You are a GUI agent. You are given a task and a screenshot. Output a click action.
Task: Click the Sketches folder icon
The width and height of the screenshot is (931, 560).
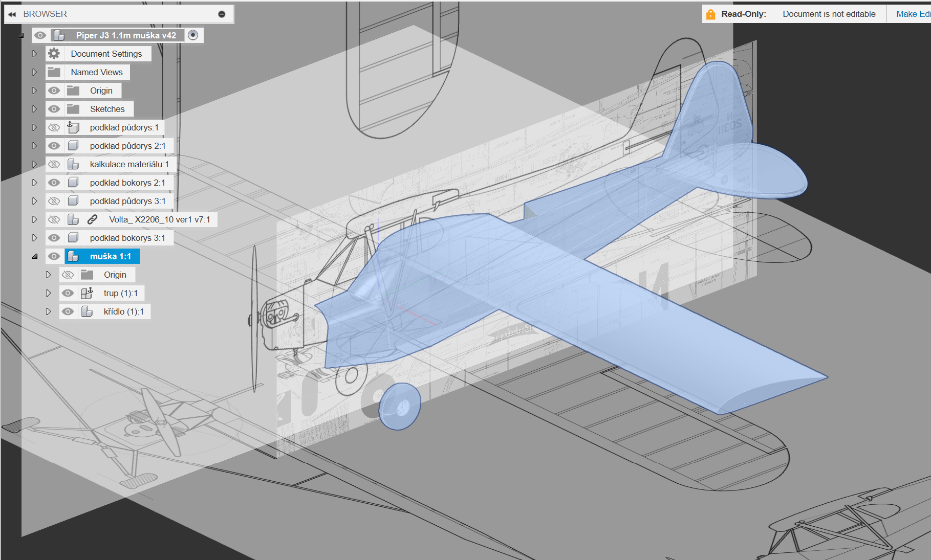tap(73, 109)
